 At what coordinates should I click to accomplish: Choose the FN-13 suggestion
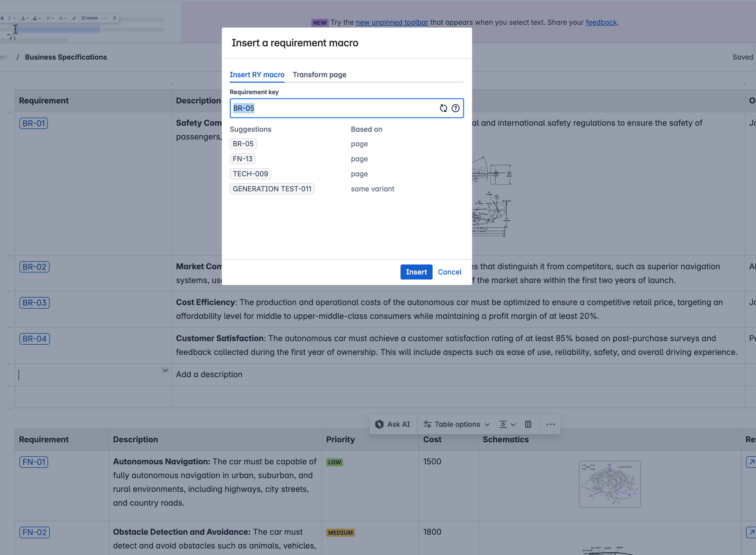click(x=242, y=159)
